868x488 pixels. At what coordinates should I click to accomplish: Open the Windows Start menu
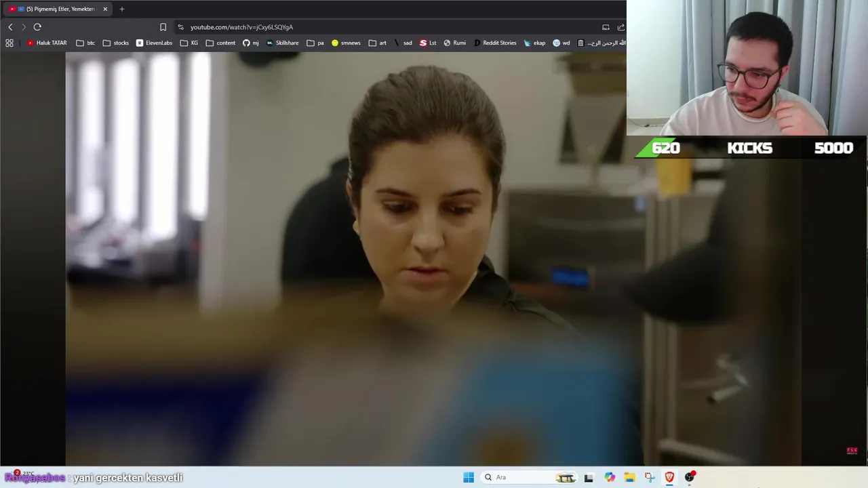coord(469,477)
